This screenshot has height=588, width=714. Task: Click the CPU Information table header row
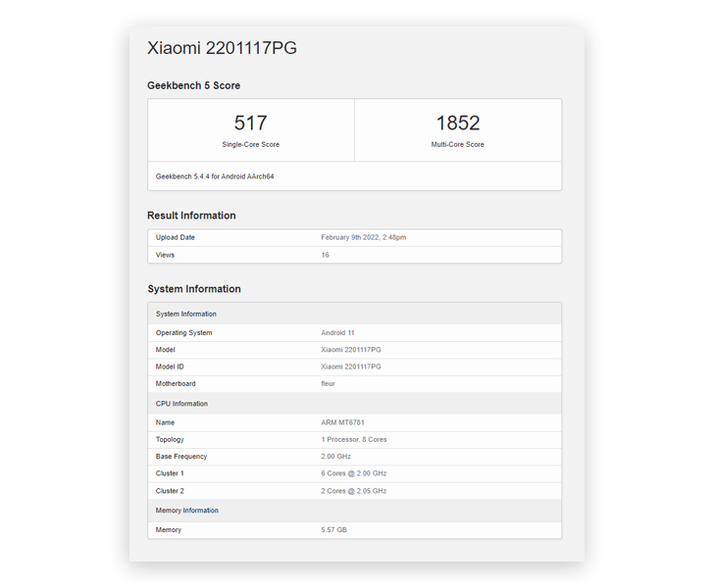click(x=355, y=404)
